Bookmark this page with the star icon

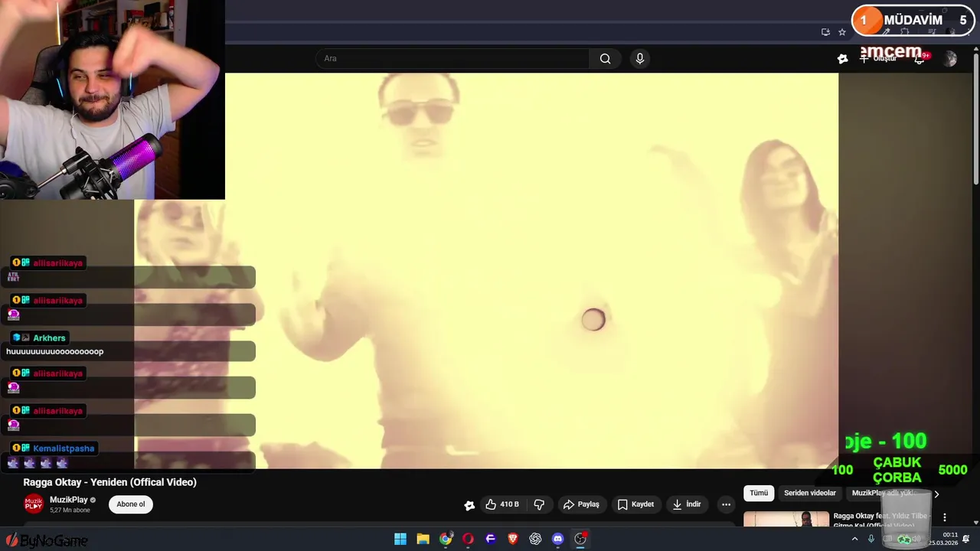click(842, 32)
